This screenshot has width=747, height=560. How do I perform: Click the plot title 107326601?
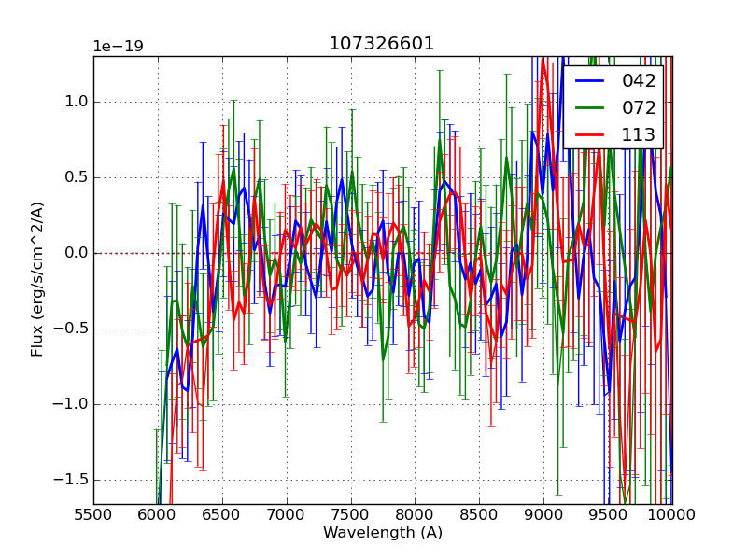[x=382, y=44]
